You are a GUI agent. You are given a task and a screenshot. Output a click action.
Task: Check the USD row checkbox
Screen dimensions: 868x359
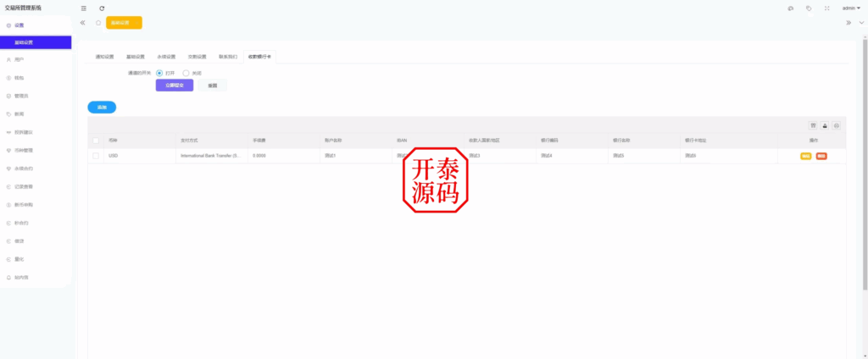tap(96, 156)
